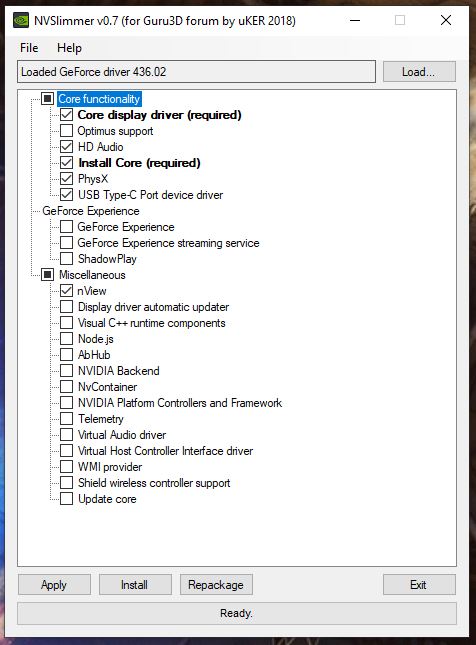Viewport: 476px width, 645px height.
Task: Uncheck USB Type-C Port device driver
Action: pos(66,195)
